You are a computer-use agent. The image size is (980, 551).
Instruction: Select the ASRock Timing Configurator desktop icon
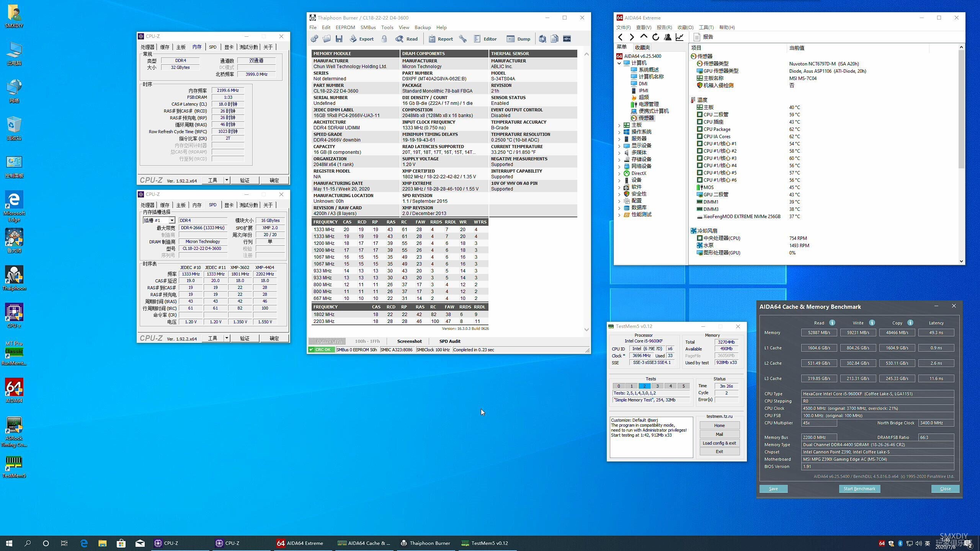click(14, 432)
